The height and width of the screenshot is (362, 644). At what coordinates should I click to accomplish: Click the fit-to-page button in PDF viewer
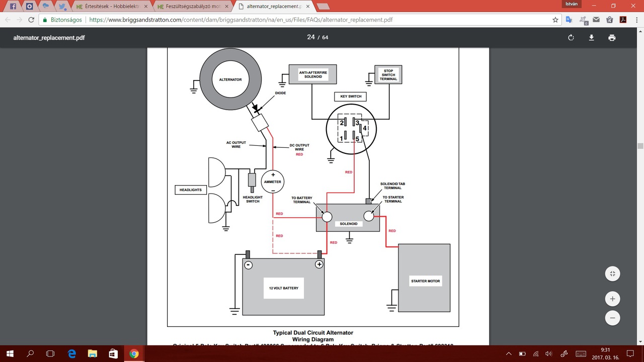point(612,274)
